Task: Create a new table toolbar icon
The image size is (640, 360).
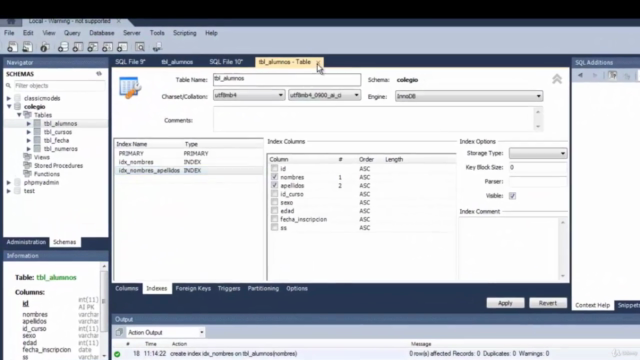Action: click(x=78, y=47)
